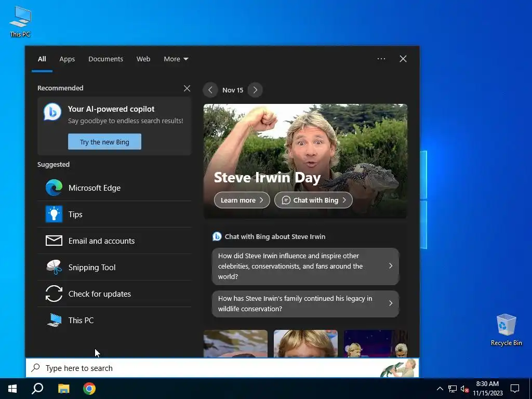The image size is (532, 399).
Task: Expand the More dropdown
Action: click(x=176, y=59)
